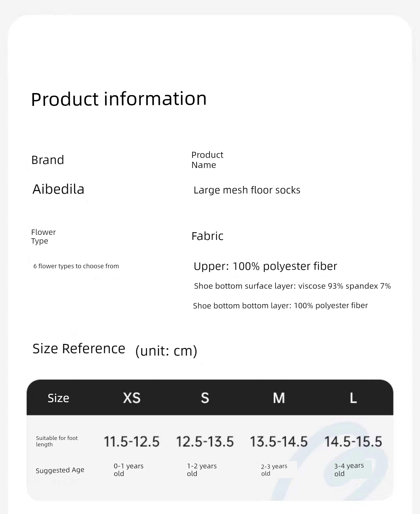
Task: Click the Size Reference heading
Action: 79,348
